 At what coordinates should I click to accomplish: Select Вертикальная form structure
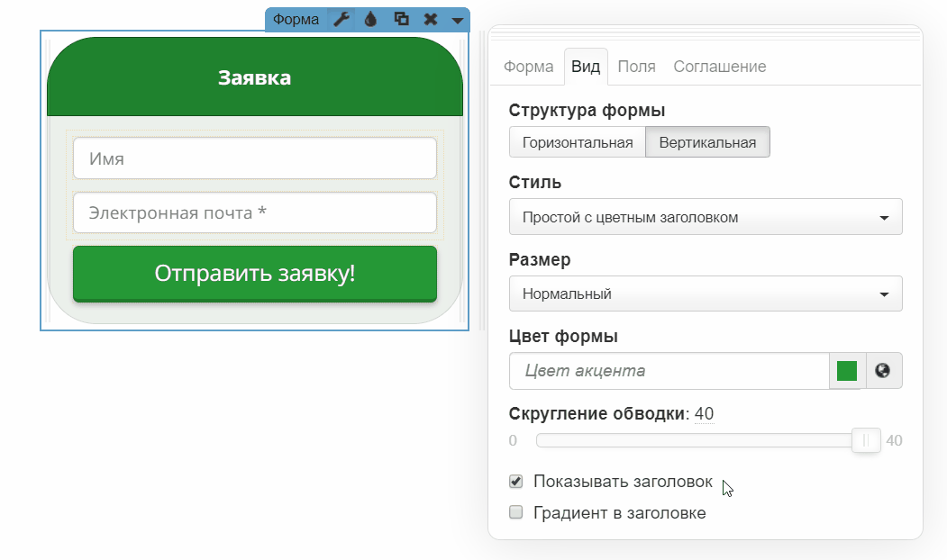[707, 142]
